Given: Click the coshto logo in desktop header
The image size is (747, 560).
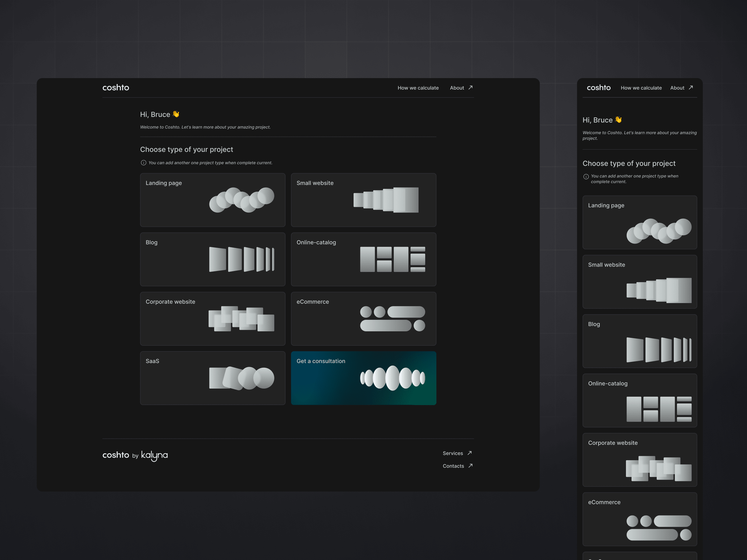Looking at the screenshot, I should [115, 88].
